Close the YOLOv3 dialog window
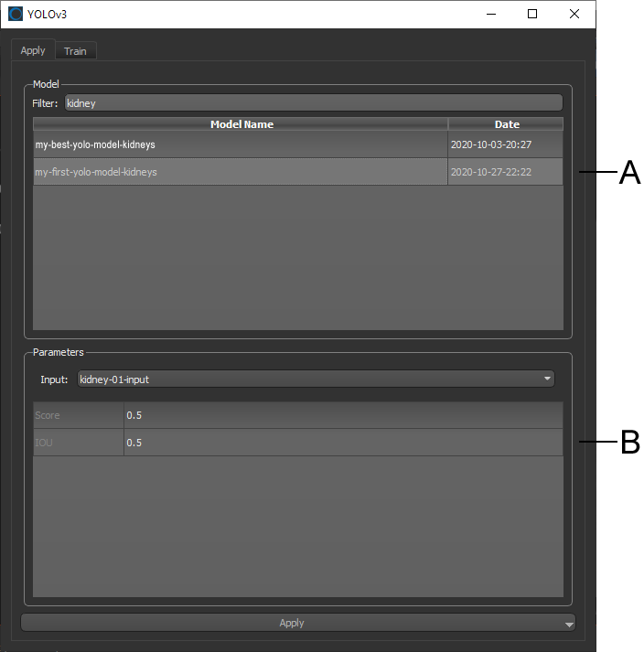 pyautogui.click(x=574, y=14)
